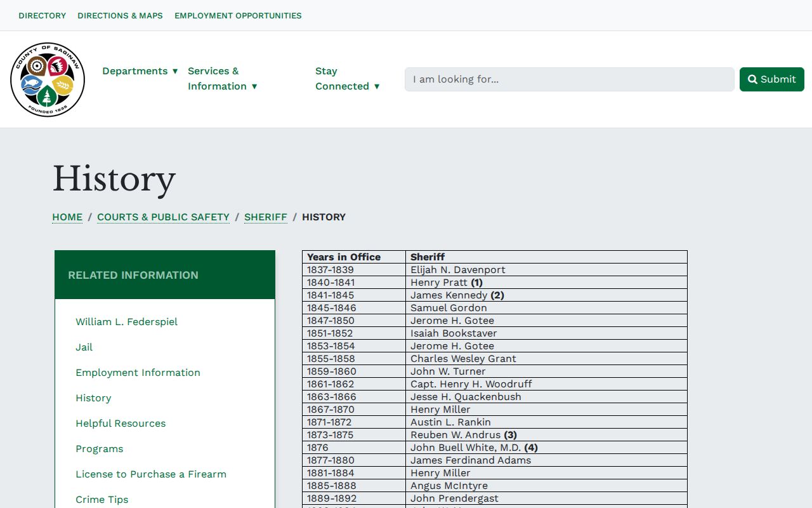The height and width of the screenshot is (508, 812).
Task: Expand the Stay Connected dropdown
Action: pyautogui.click(x=348, y=79)
